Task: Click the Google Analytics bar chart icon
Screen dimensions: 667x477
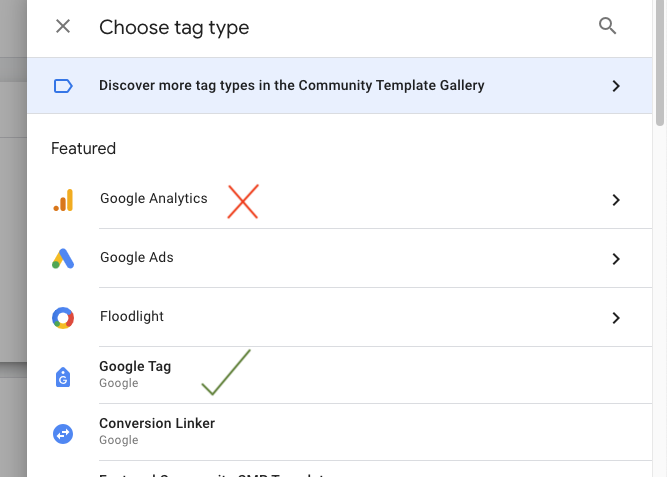Action: click(x=63, y=201)
